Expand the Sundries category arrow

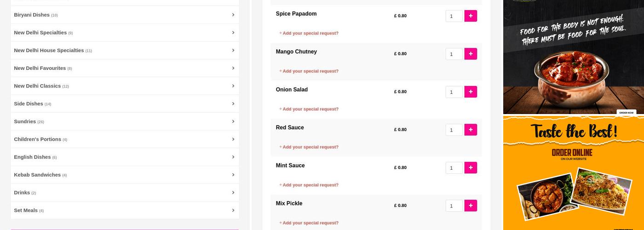tap(233, 121)
